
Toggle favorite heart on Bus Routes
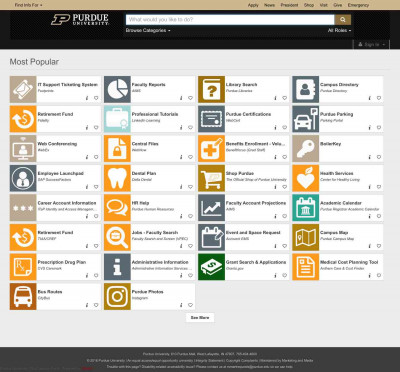[x=96, y=305]
